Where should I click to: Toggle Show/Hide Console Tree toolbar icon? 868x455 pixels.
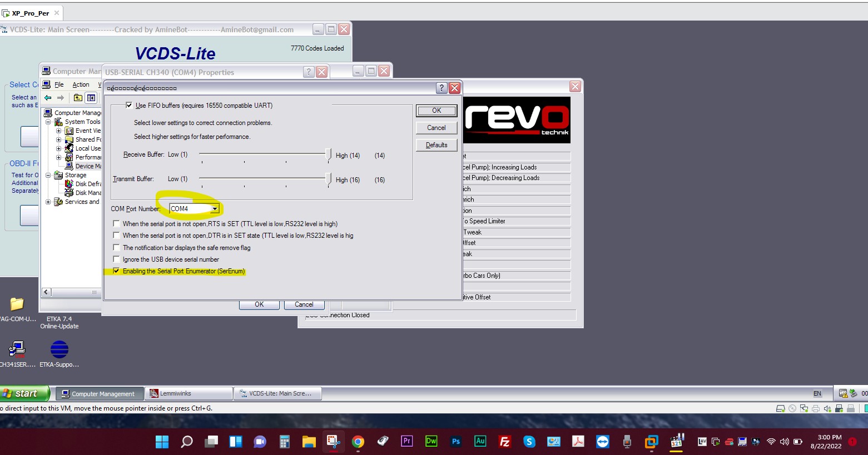pos(91,98)
